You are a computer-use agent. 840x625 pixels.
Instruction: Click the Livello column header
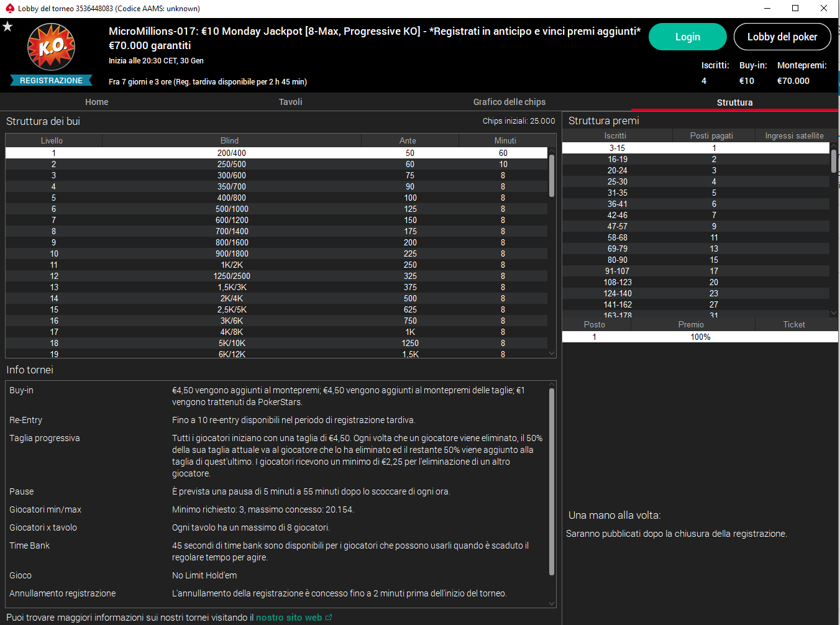tap(52, 141)
